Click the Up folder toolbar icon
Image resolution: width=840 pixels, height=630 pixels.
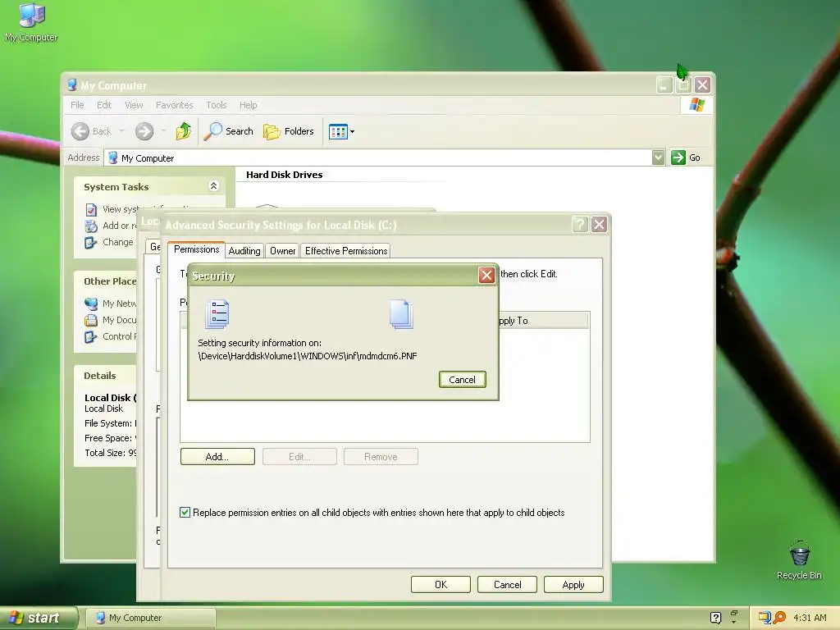pyautogui.click(x=184, y=131)
